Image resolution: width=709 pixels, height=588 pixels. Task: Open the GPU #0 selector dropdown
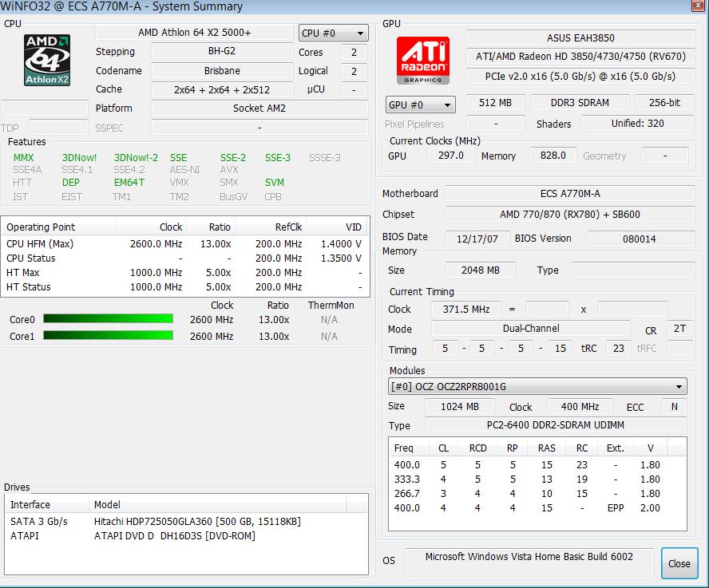tap(420, 105)
